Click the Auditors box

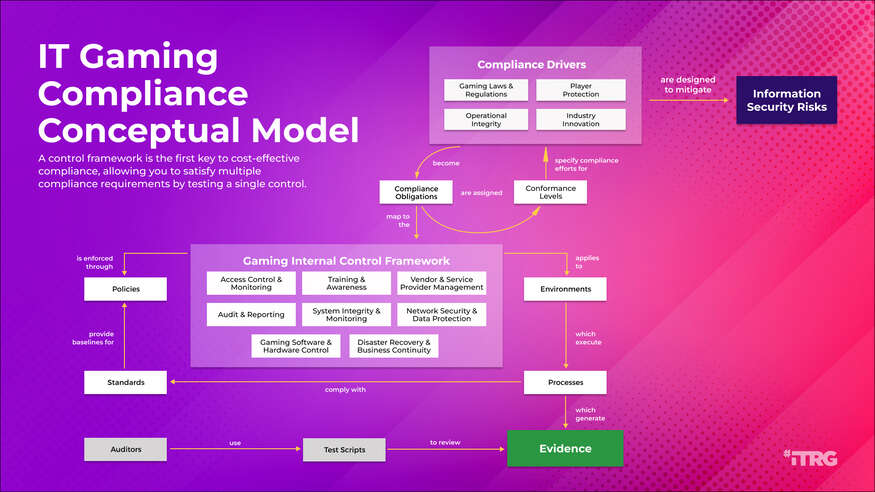pyautogui.click(x=126, y=450)
